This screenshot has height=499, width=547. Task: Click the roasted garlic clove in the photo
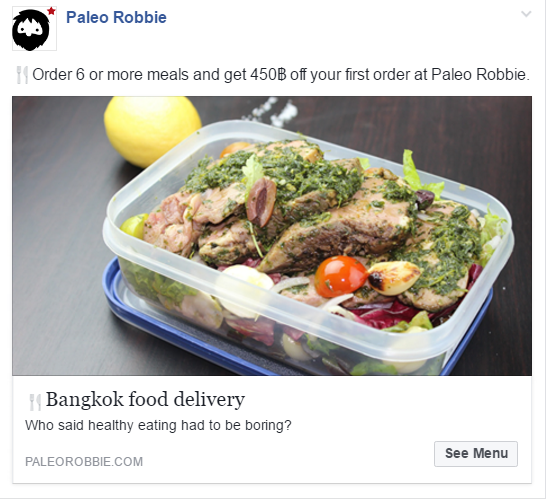tap(394, 278)
